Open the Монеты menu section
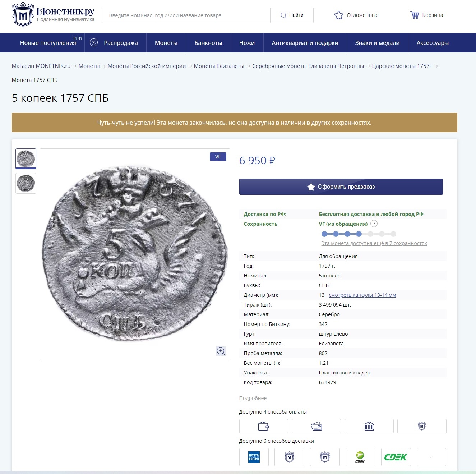The width and height of the screenshot is (476, 474). tap(166, 43)
